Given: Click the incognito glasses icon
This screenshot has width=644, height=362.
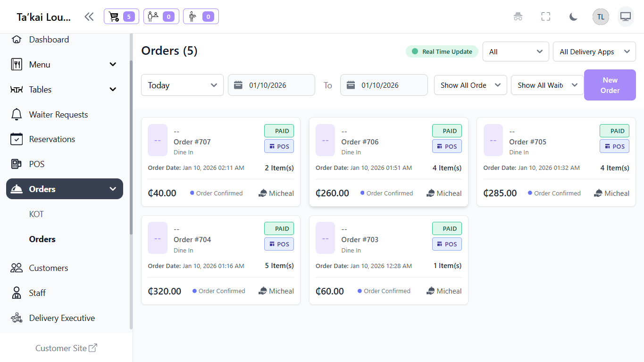Looking at the screenshot, I should point(518,17).
